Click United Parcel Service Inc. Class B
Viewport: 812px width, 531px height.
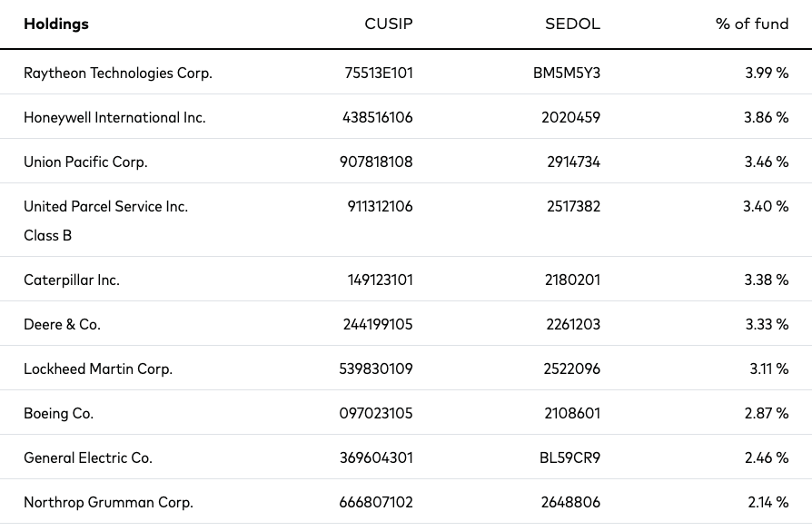point(105,221)
